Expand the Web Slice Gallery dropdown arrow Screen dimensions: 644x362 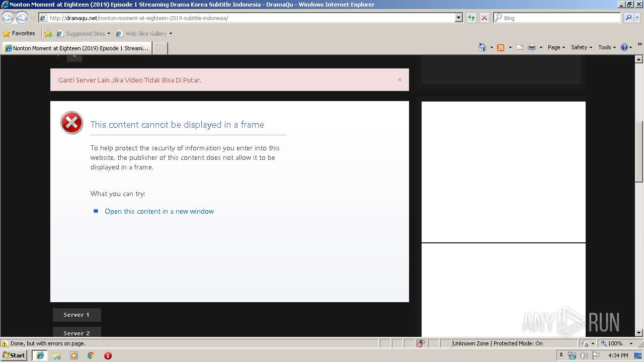tap(171, 34)
